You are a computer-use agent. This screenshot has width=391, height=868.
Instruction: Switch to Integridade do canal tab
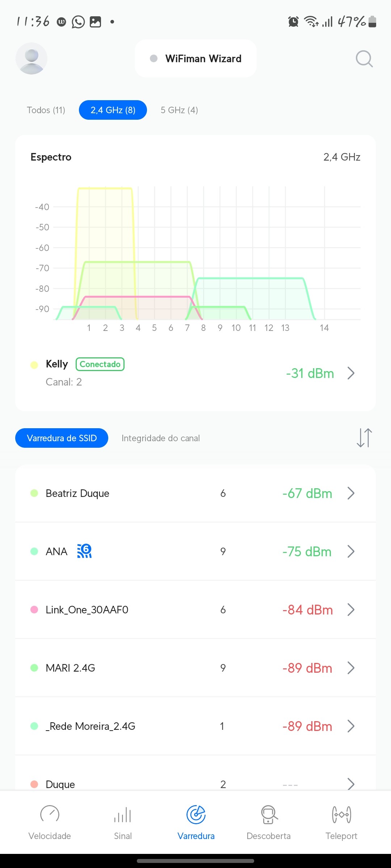pos(161,438)
